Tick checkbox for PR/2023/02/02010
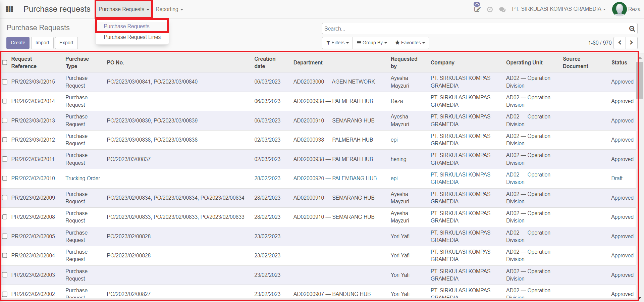Image resolution: width=644 pixels, height=302 pixels. point(5,178)
